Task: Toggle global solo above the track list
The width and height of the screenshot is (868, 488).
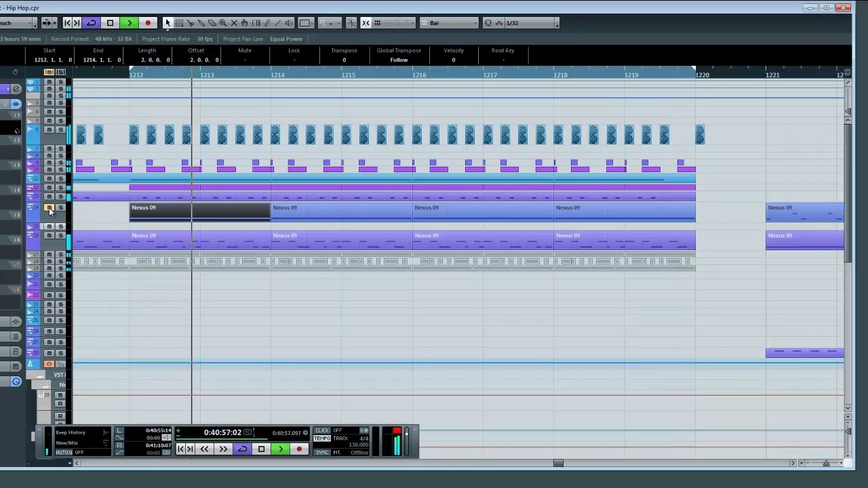Action: tap(60, 72)
